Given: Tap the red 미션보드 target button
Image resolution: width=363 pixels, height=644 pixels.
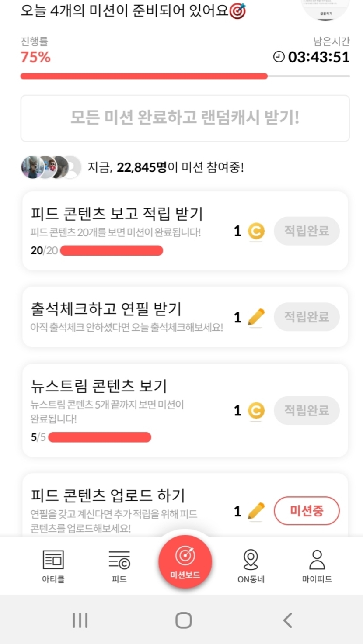Looking at the screenshot, I should [185, 561].
